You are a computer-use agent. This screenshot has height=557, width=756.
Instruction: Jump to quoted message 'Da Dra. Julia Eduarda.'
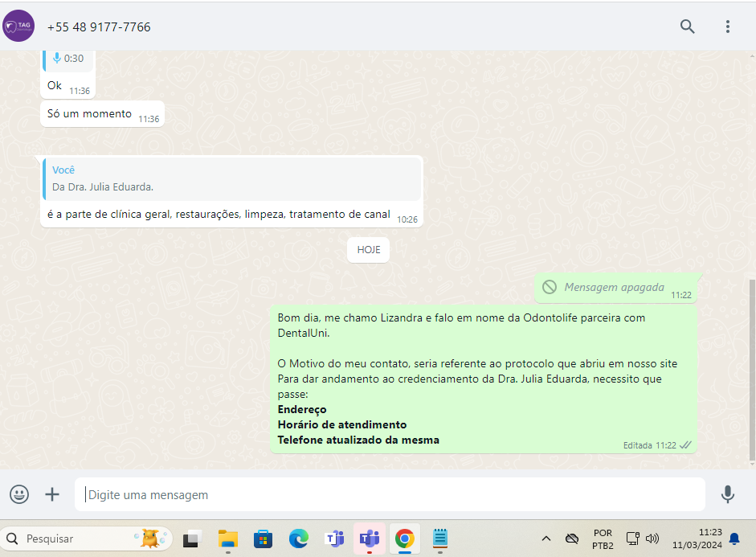[x=232, y=179]
